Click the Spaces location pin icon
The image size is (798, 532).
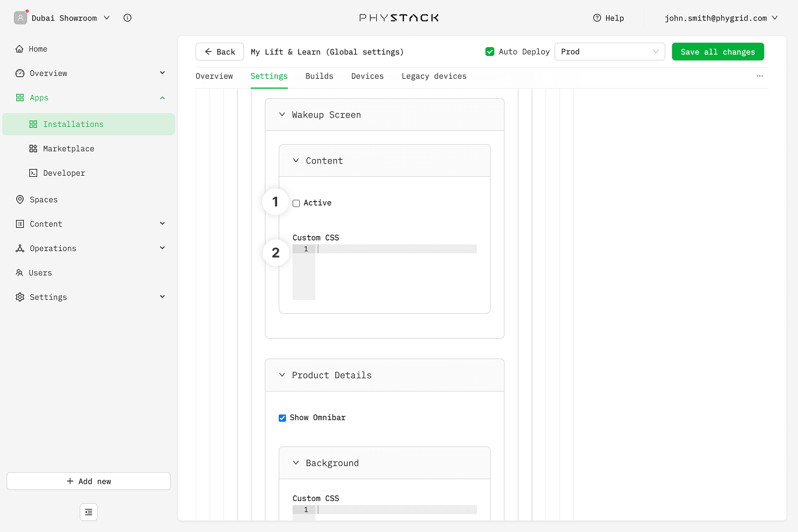point(20,199)
